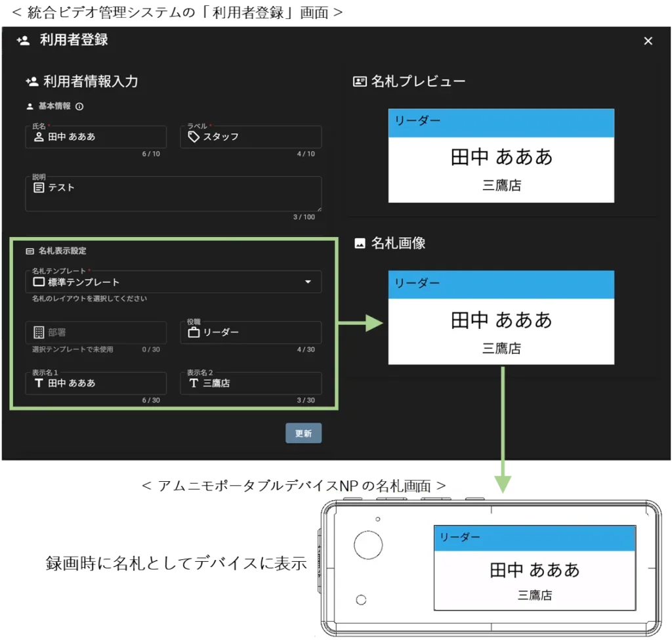Click the T icon in 表示名2 field
This screenshot has width=672, height=640.
pyautogui.click(x=194, y=383)
